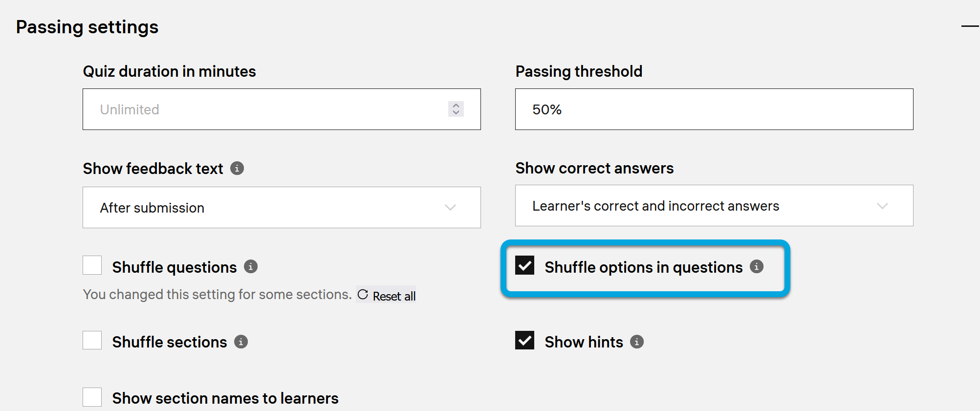Open the Show feedback text dropdown
Viewport: 980px width, 411px height.
[282, 208]
